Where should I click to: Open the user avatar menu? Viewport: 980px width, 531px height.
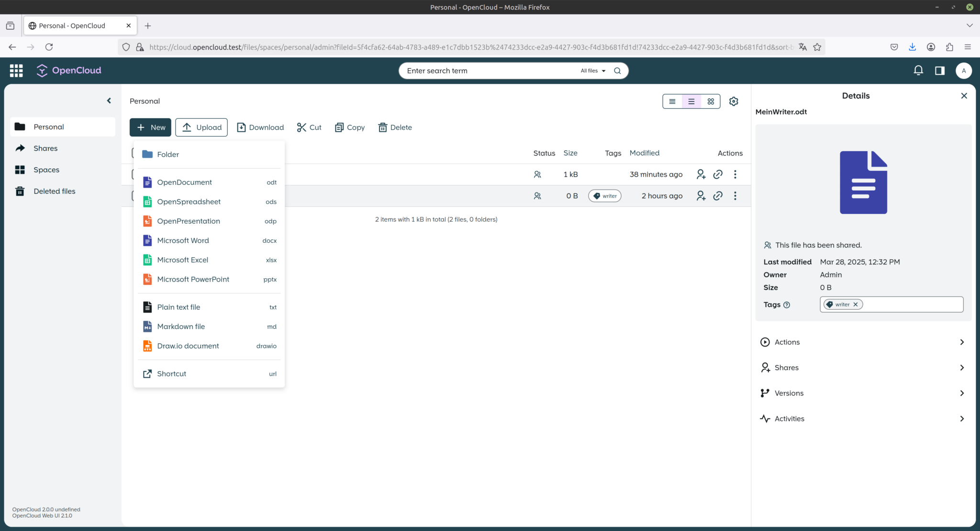click(x=963, y=70)
